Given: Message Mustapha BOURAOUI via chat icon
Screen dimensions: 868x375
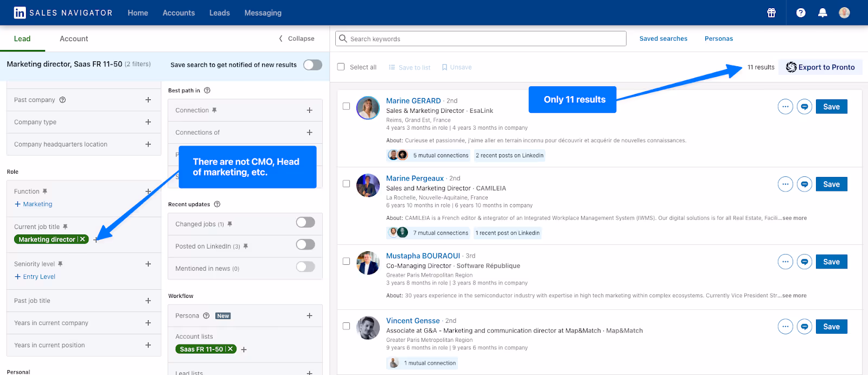Looking at the screenshot, I should pyautogui.click(x=805, y=262).
